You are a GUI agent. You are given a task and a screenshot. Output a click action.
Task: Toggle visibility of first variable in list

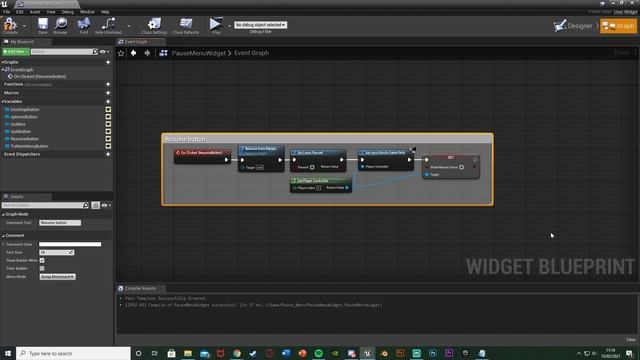tap(108, 109)
